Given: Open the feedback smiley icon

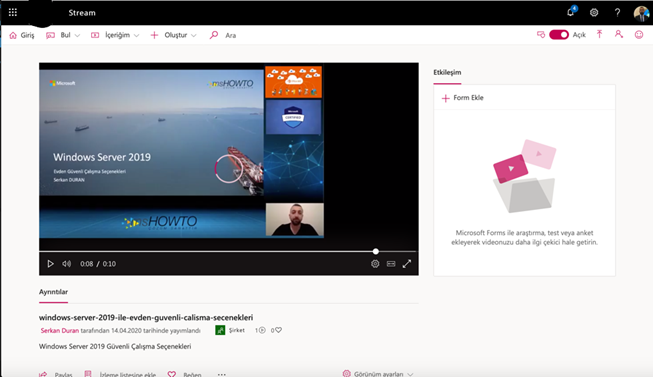Looking at the screenshot, I should (x=639, y=35).
